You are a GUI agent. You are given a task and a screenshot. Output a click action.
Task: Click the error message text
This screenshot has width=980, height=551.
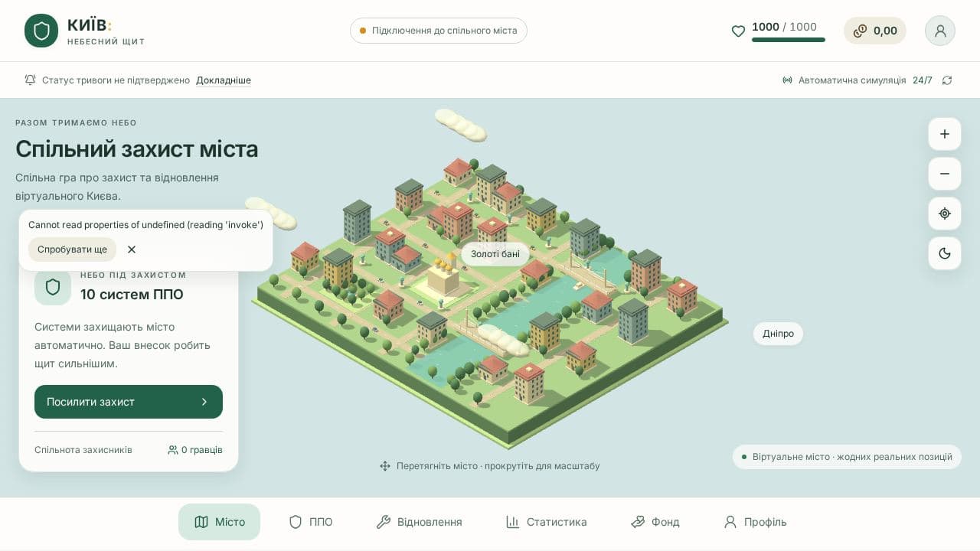pyautogui.click(x=145, y=225)
